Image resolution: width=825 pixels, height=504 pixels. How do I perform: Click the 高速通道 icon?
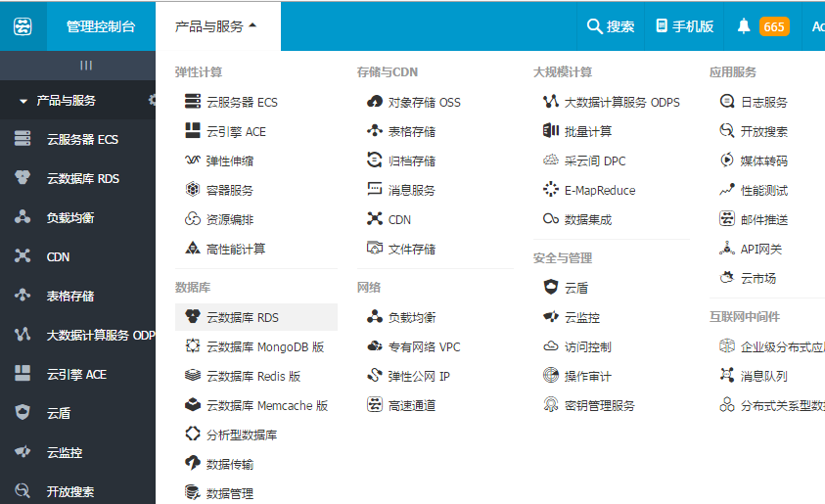coord(375,404)
